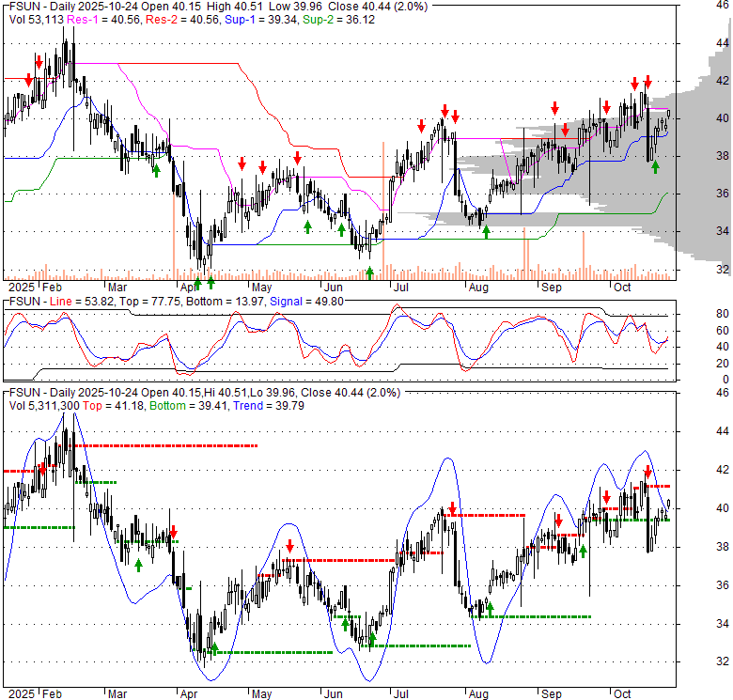
Task: Click the 'Jun' label on the bottom chart axis
Action: pyautogui.click(x=334, y=694)
